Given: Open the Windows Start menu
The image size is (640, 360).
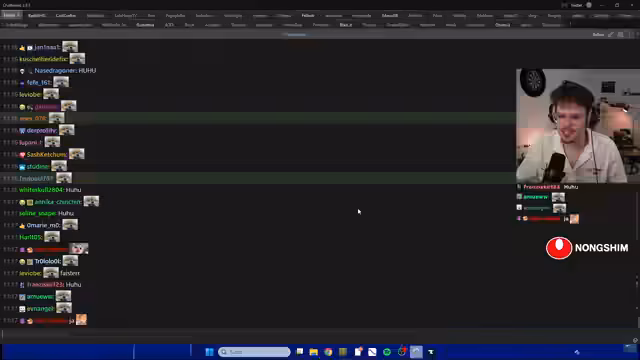Looking at the screenshot, I should click(209, 352).
